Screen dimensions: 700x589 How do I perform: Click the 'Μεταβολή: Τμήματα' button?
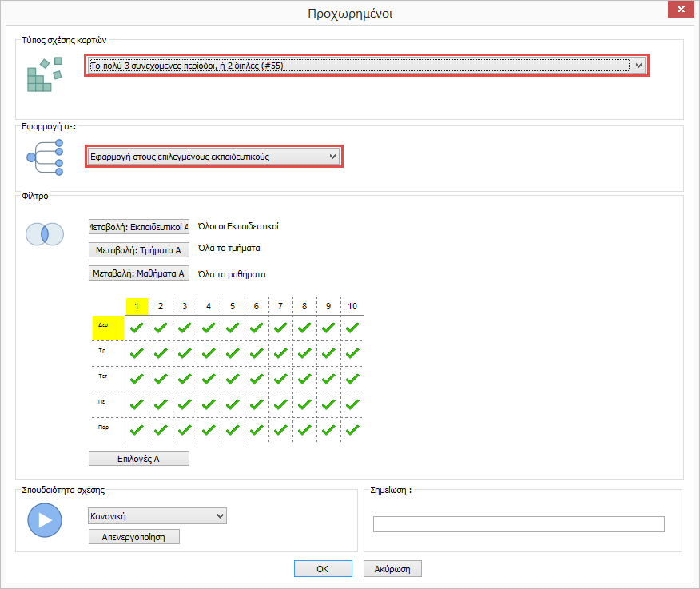pos(138,250)
